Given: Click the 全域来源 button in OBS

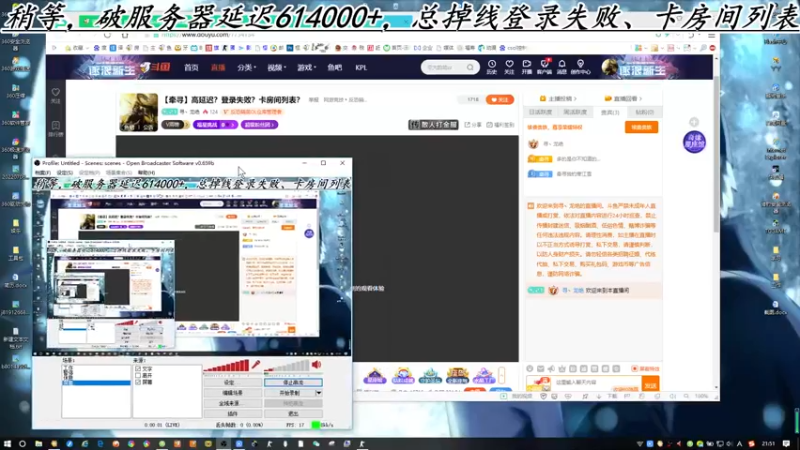Looking at the screenshot, I should coord(233,403).
